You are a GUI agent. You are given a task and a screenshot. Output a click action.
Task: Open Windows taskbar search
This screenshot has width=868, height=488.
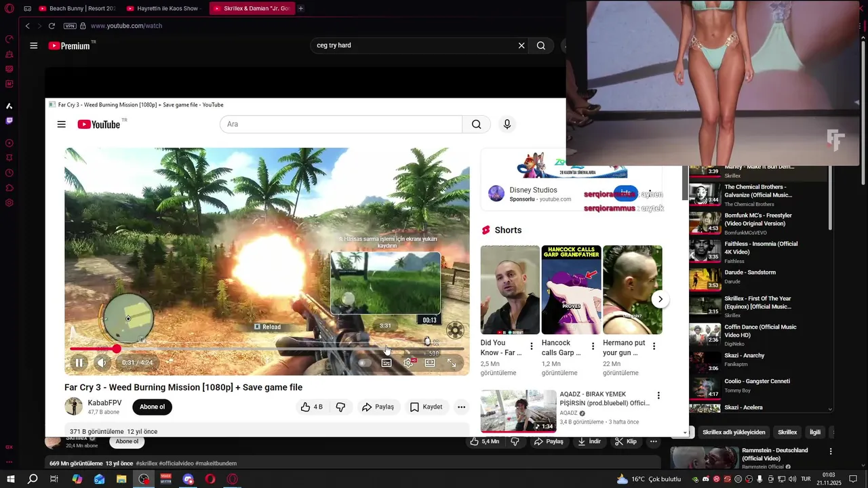click(x=33, y=479)
